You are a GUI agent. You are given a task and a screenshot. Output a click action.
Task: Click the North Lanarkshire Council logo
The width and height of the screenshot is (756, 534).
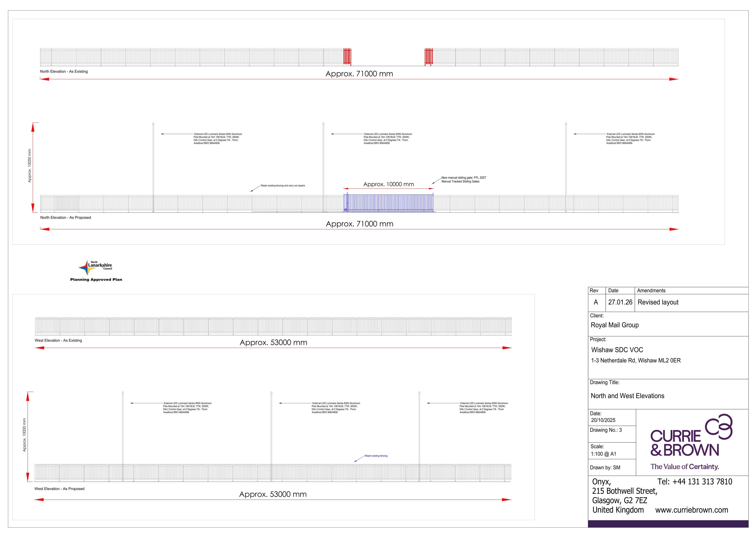pos(95,268)
